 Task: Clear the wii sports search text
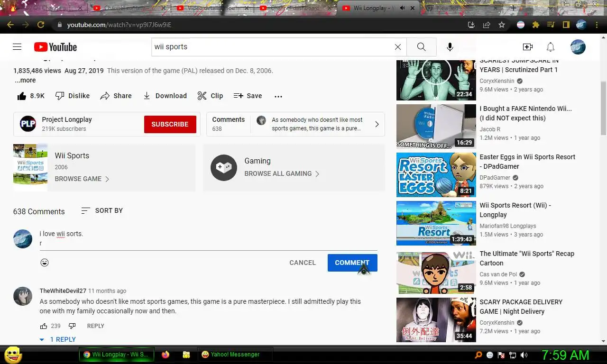point(398,47)
